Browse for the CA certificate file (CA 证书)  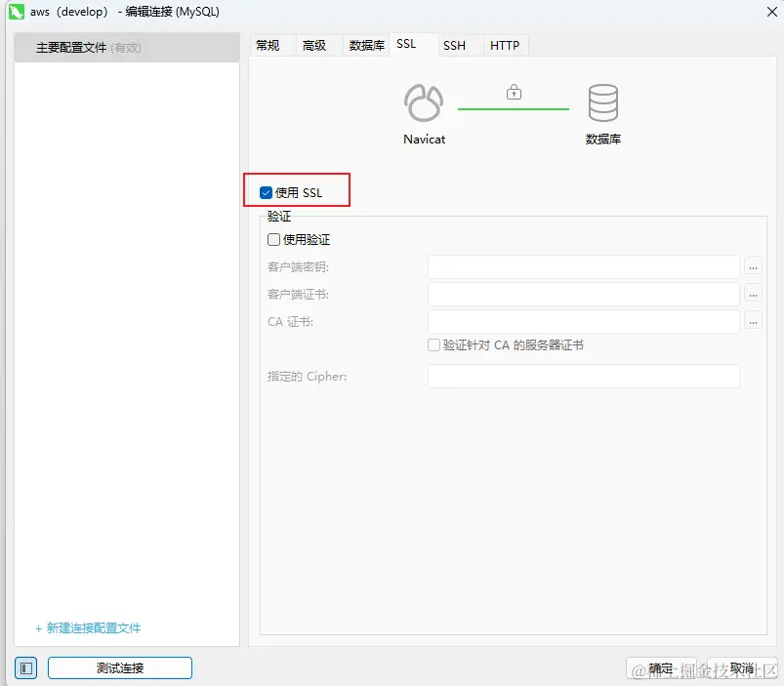coord(753,322)
